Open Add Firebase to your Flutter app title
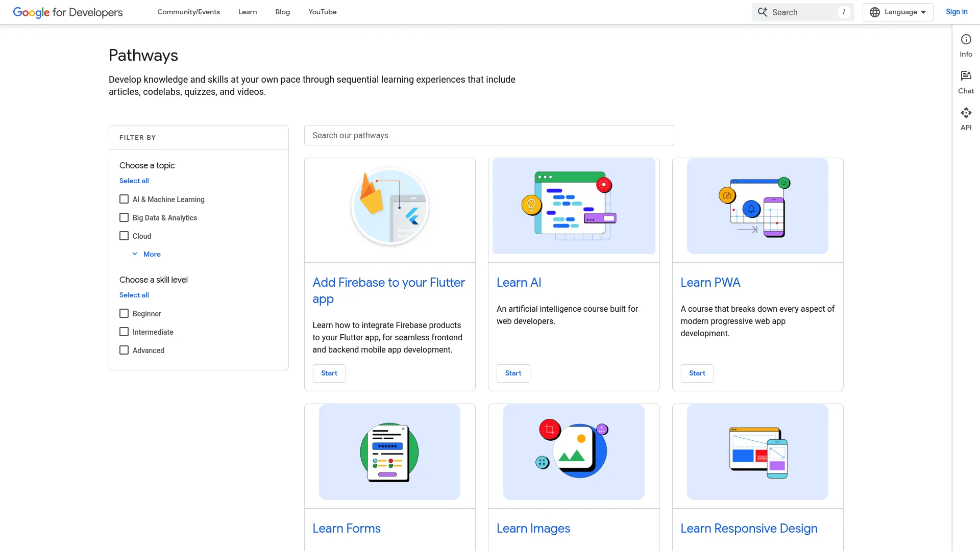The width and height of the screenshot is (980, 551). (x=388, y=291)
